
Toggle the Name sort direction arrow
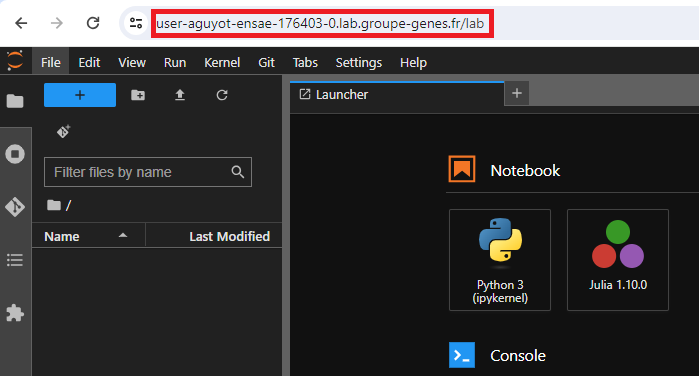123,236
